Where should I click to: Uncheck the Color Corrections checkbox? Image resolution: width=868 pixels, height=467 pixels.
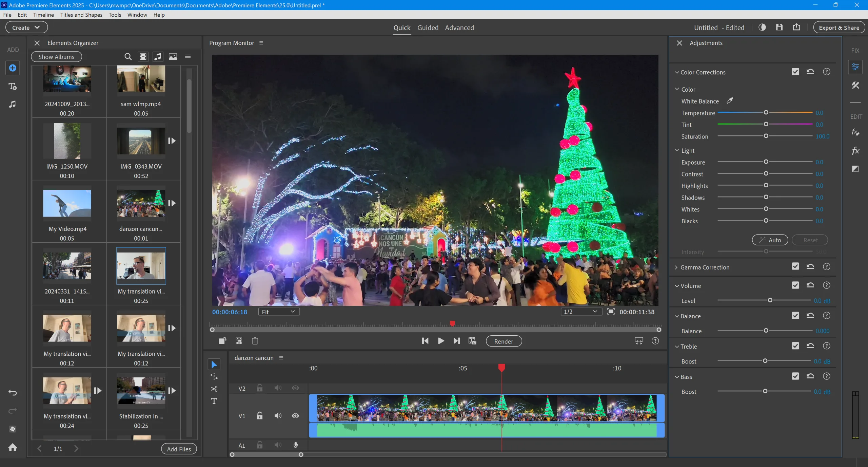(795, 72)
